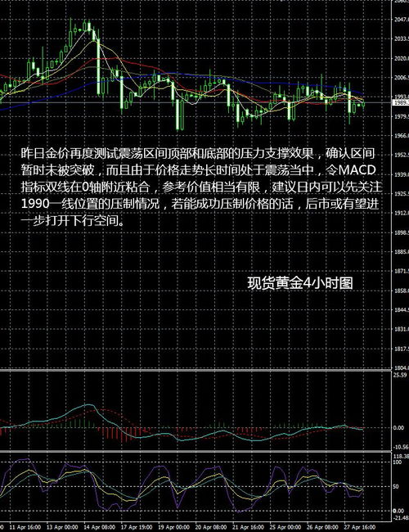
Task: Click the MACD 0.00 axis level label
Action: (398, 428)
